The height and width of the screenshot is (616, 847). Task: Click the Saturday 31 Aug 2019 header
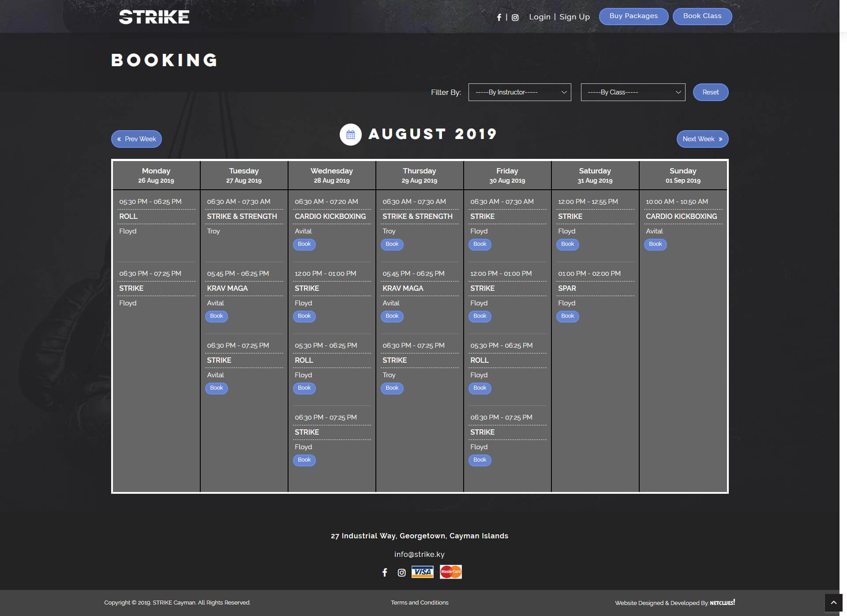(595, 175)
